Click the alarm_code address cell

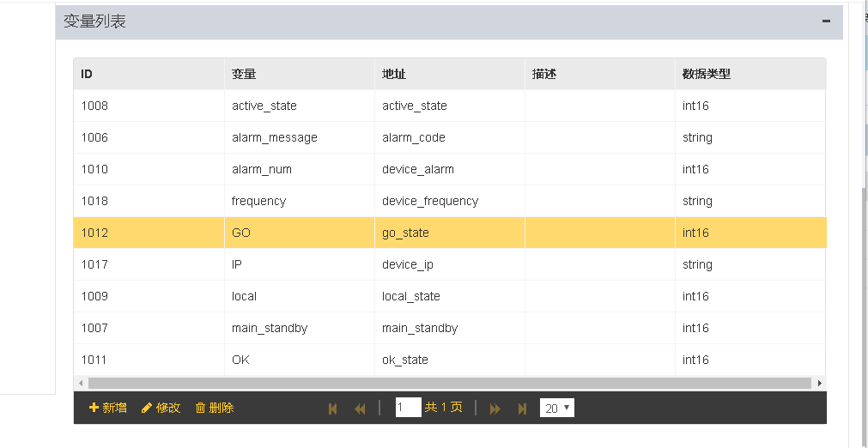click(x=450, y=137)
